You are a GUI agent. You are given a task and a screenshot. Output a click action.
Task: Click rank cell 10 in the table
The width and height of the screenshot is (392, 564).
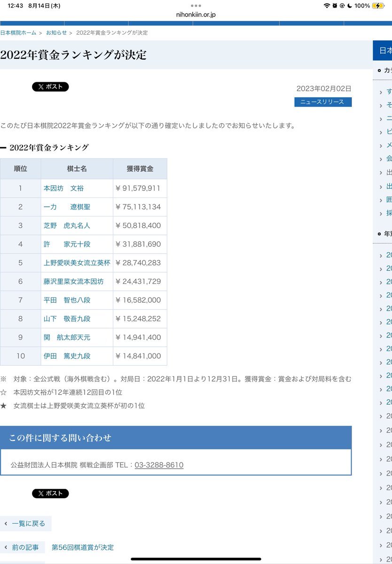pyautogui.click(x=21, y=356)
